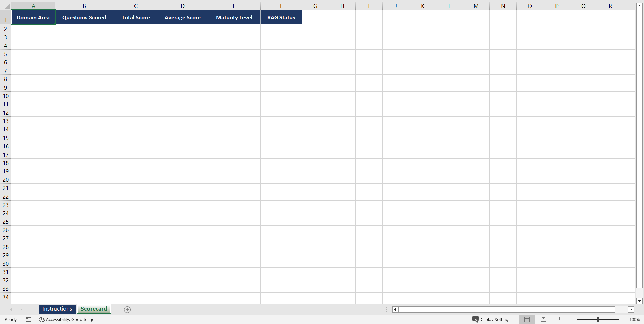The height and width of the screenshot is (324, 644).
Task: Add a new worksheet with the plus button
Action: point(127,309)
